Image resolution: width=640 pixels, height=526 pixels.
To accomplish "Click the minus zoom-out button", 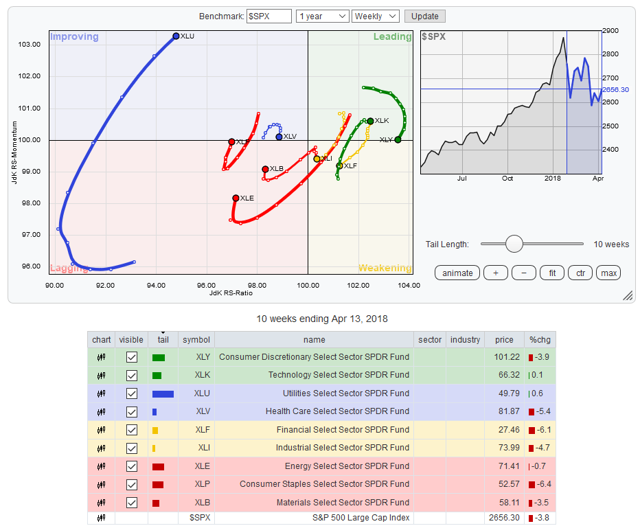I will pyautogui.click(x=524, y=273).
